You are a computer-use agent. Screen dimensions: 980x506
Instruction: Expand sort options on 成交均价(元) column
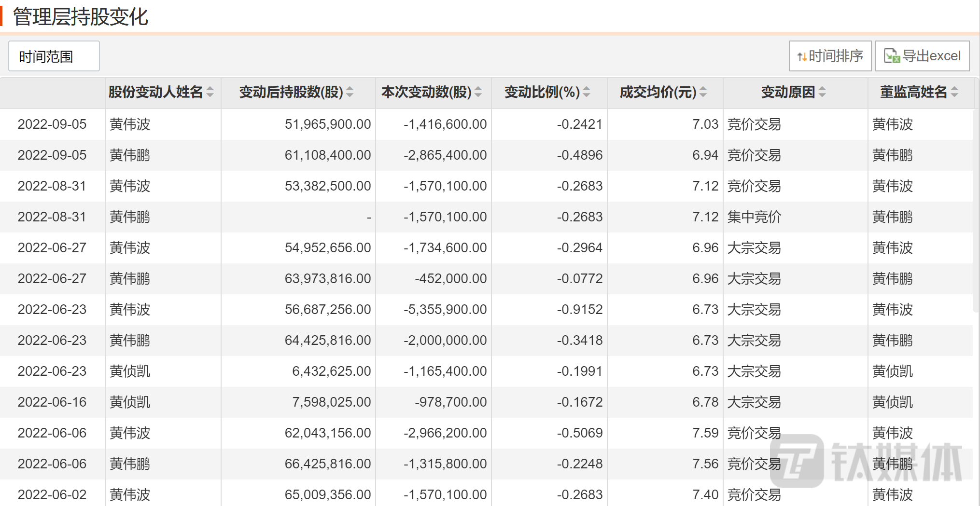click(702, 93)
